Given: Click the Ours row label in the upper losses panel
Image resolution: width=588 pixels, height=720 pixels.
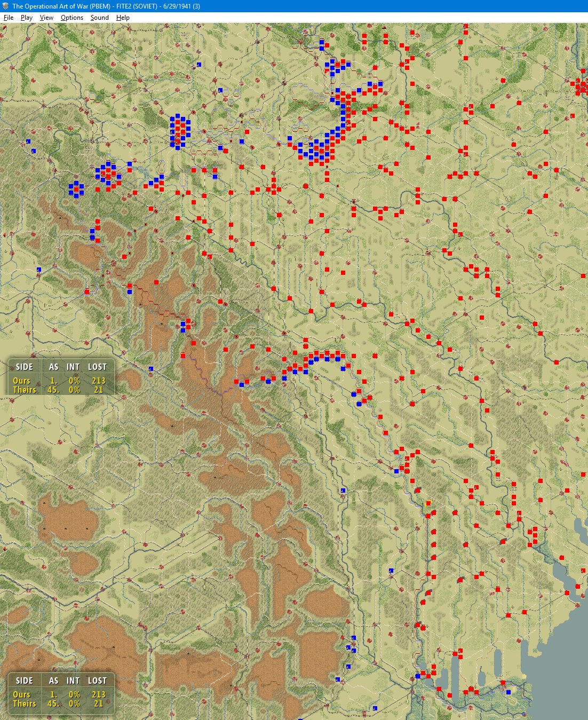Looking at the screenshot, I should [21, 381].
